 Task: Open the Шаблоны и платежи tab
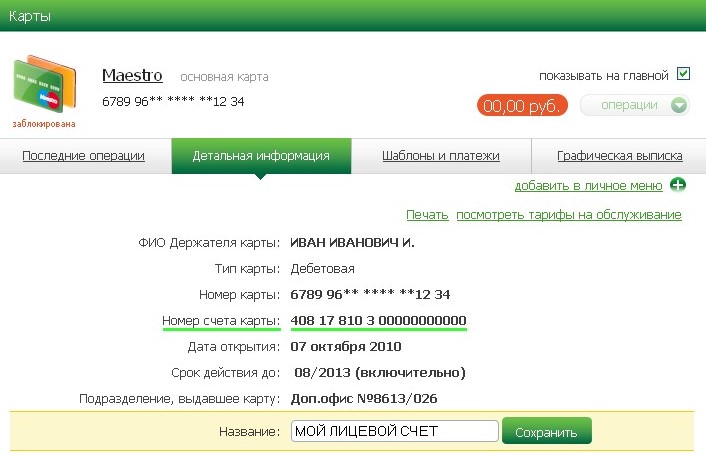[441, 156]
